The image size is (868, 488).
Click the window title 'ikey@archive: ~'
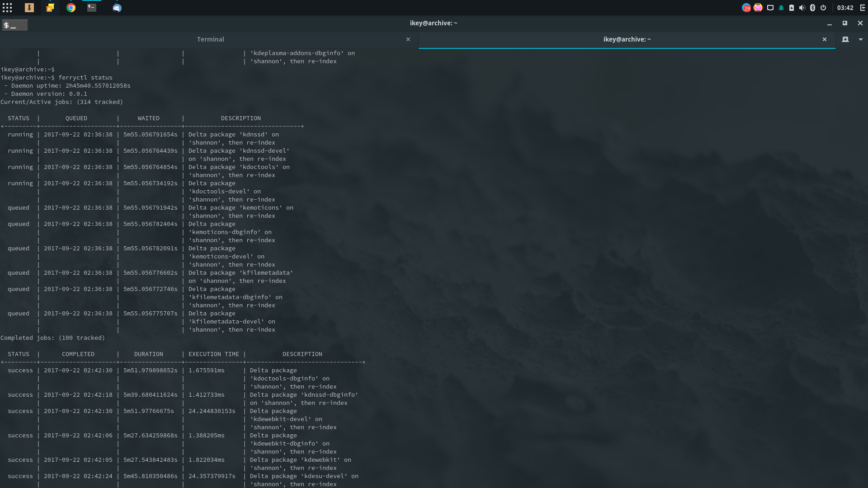pos(434,23)
